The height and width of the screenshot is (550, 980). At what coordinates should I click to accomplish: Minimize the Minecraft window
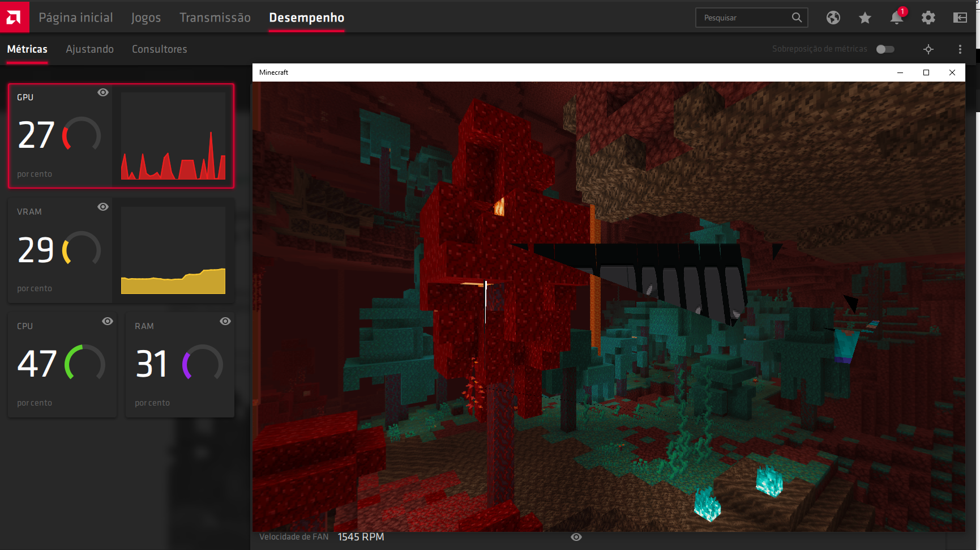900,73
